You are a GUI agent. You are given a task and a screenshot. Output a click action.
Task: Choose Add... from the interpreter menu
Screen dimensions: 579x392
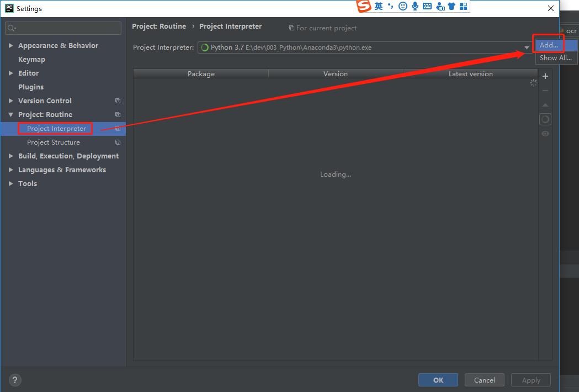549,45
